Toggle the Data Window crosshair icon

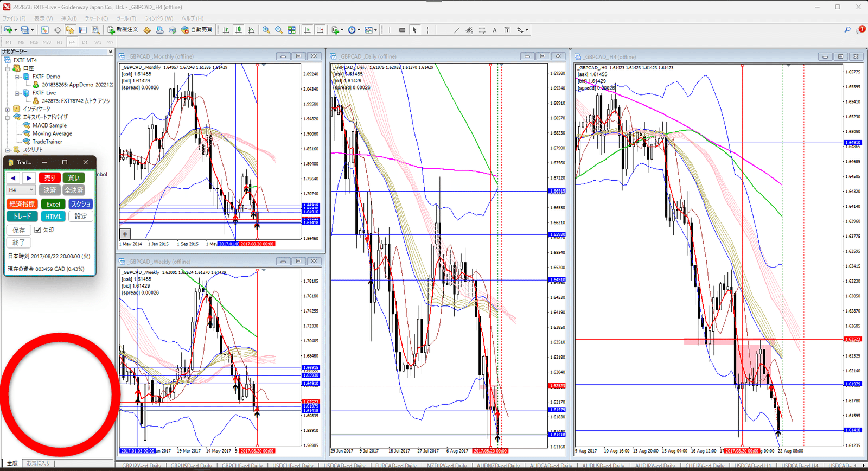click(x=58, y=30)
